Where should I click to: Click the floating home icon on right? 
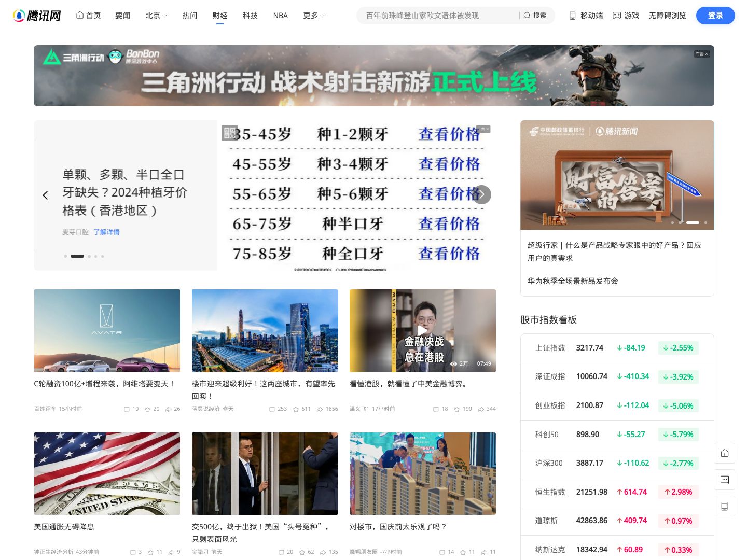(725, 453)
